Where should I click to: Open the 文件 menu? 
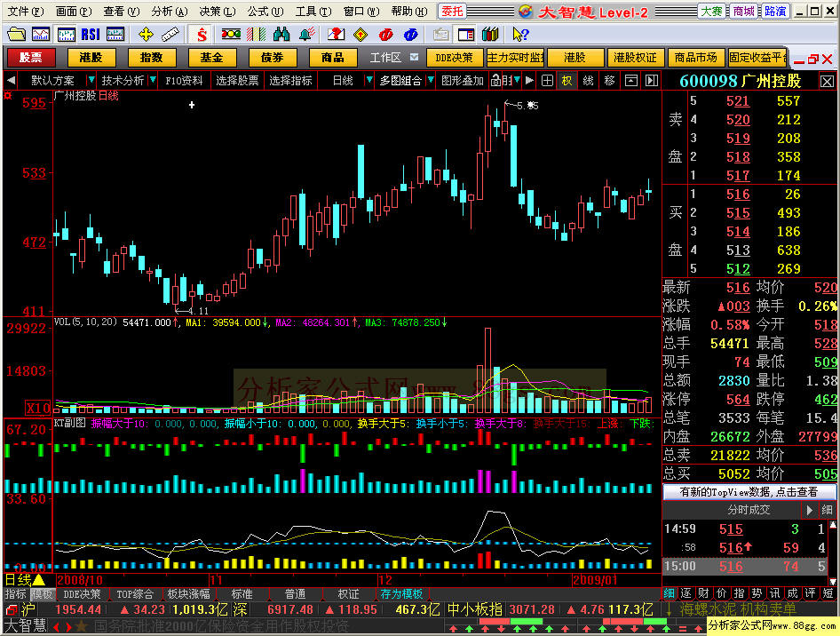pos(25,12)
